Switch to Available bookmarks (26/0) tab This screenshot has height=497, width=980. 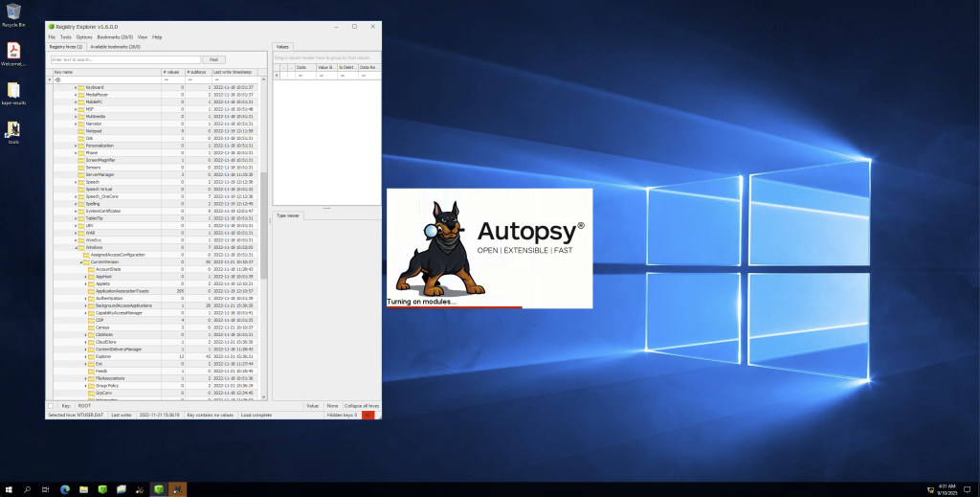[115, 47]
